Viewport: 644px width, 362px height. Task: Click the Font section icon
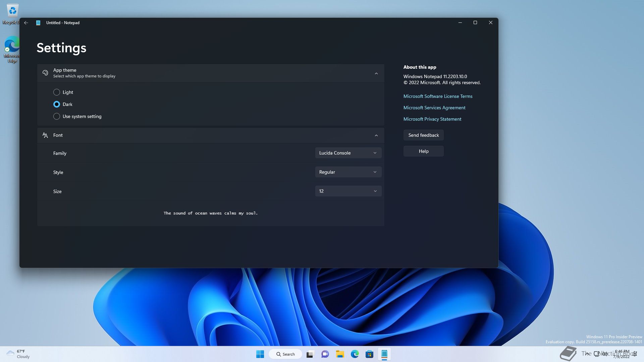(x=45, y=135)
